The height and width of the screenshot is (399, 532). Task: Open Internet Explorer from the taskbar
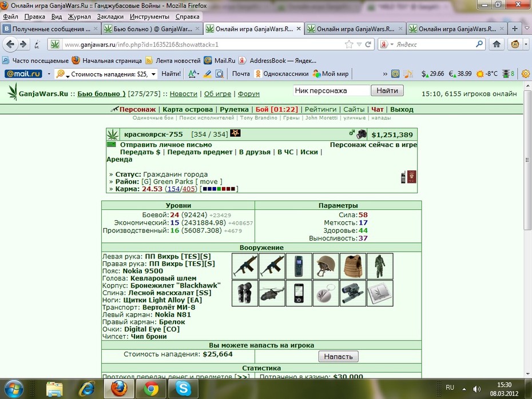click(87, 389)
